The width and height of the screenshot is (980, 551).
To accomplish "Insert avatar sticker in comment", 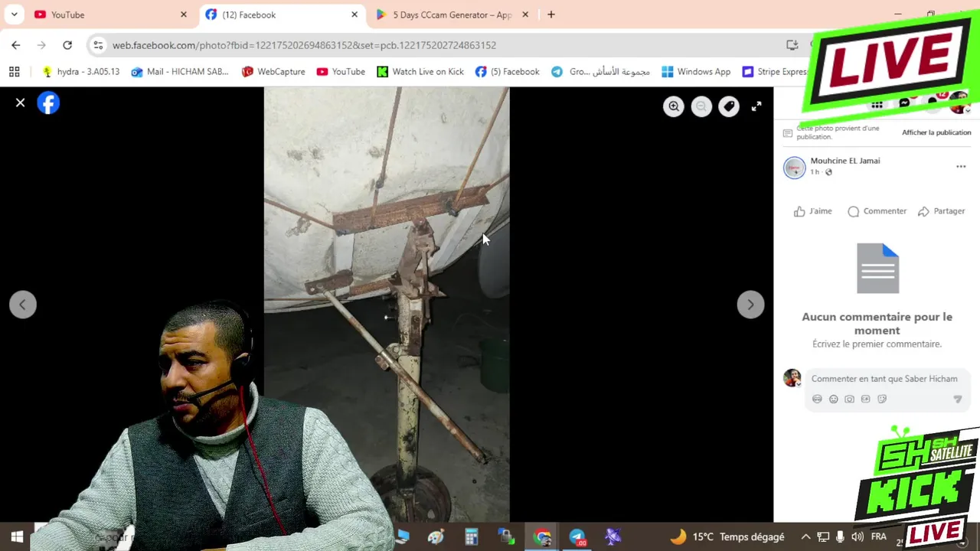I will coord(817,399).
